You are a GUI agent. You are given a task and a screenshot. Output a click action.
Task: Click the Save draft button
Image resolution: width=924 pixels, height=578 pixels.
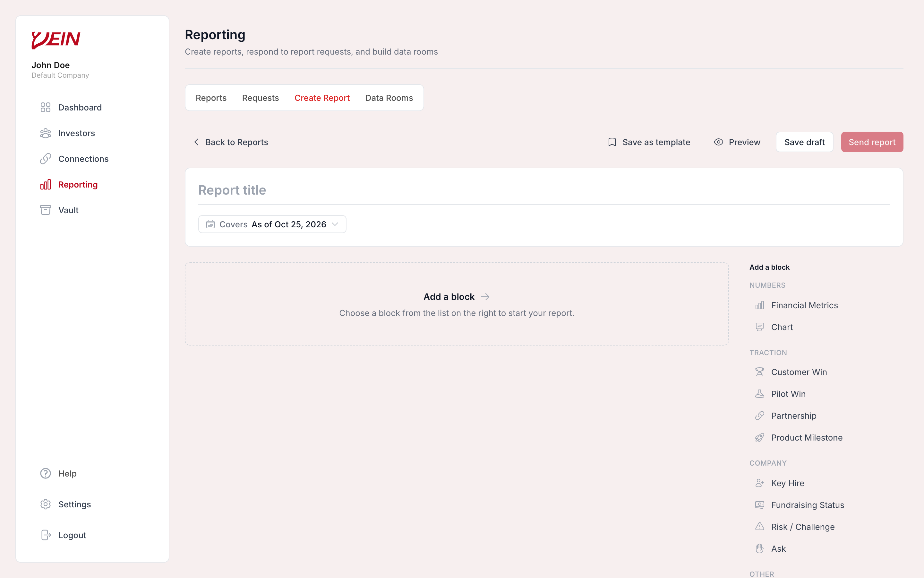point(805,142)
